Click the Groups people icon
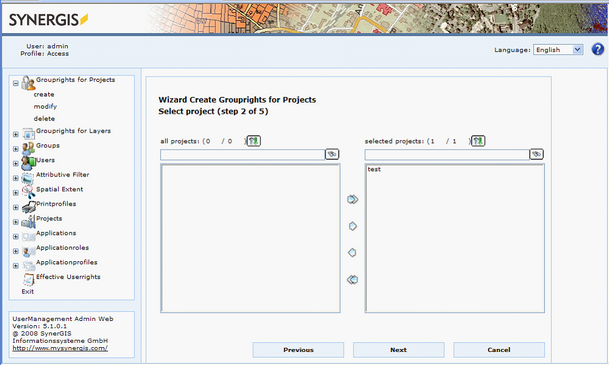The height and width of the screenshot is (365, 609). point(28,148)
